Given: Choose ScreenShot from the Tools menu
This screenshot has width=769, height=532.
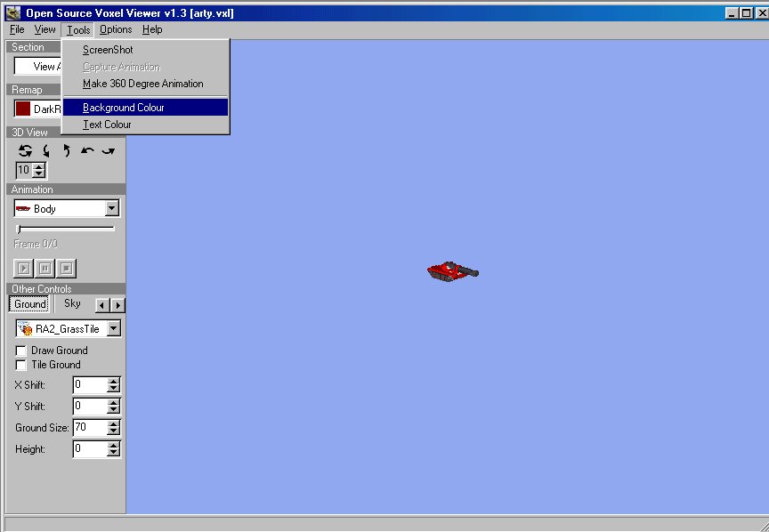Looking at the screenshot, I should [146, 50].
